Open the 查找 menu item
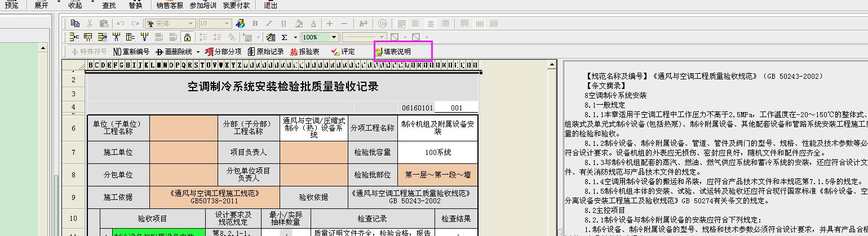 (x=109, y=5)
